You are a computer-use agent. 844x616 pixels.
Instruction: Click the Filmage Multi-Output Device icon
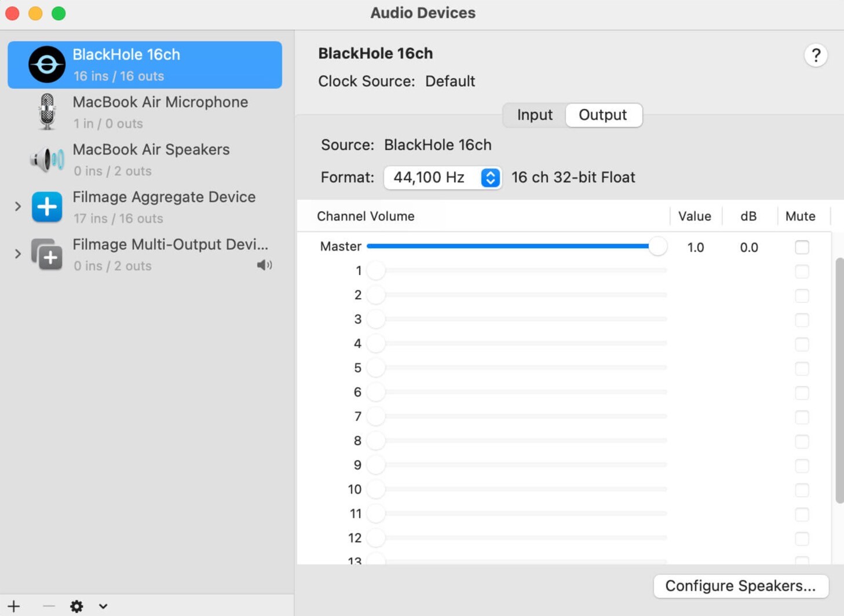pyautogui.click(x=47, y=254)
